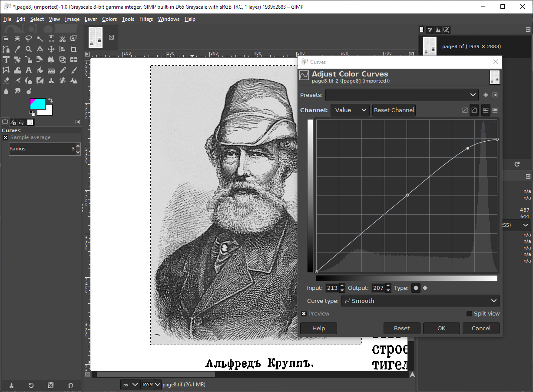This screenshot has width=533, height=392.
Task: Open the Colors menu
Action: pyautogui.click(x=109, y=19)
